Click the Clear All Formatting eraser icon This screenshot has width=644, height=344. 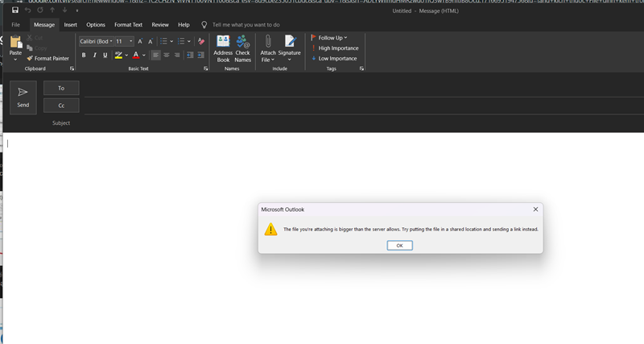(x=200, y=41)
